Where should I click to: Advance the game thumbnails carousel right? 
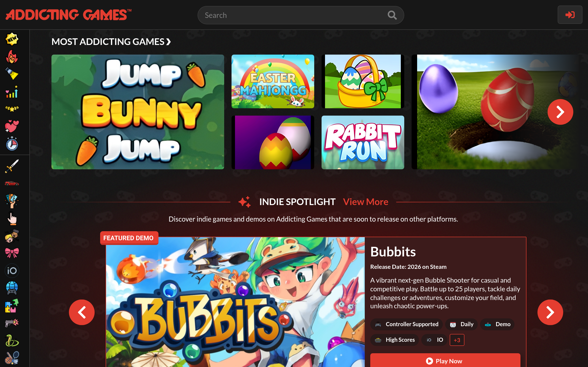point(560,112)
